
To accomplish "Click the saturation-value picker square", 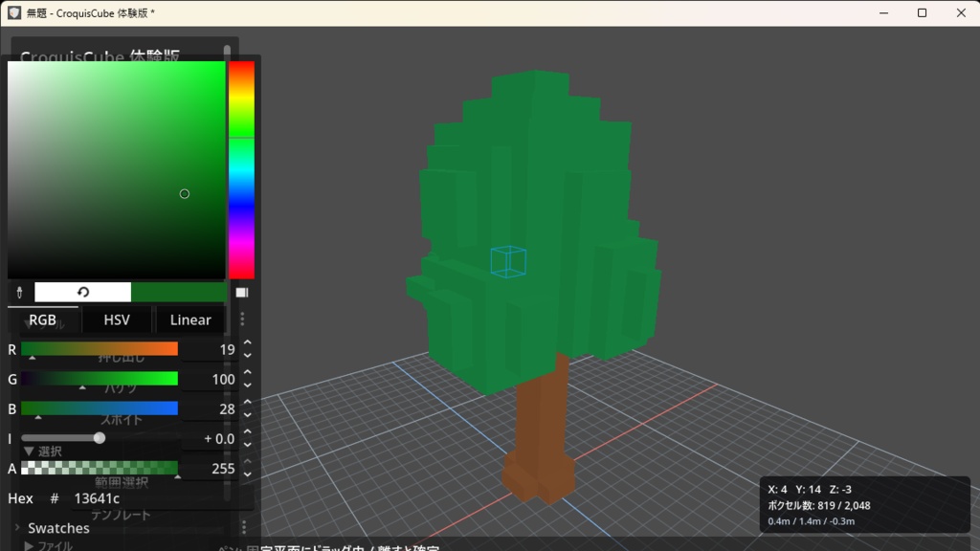I will 116,170.
